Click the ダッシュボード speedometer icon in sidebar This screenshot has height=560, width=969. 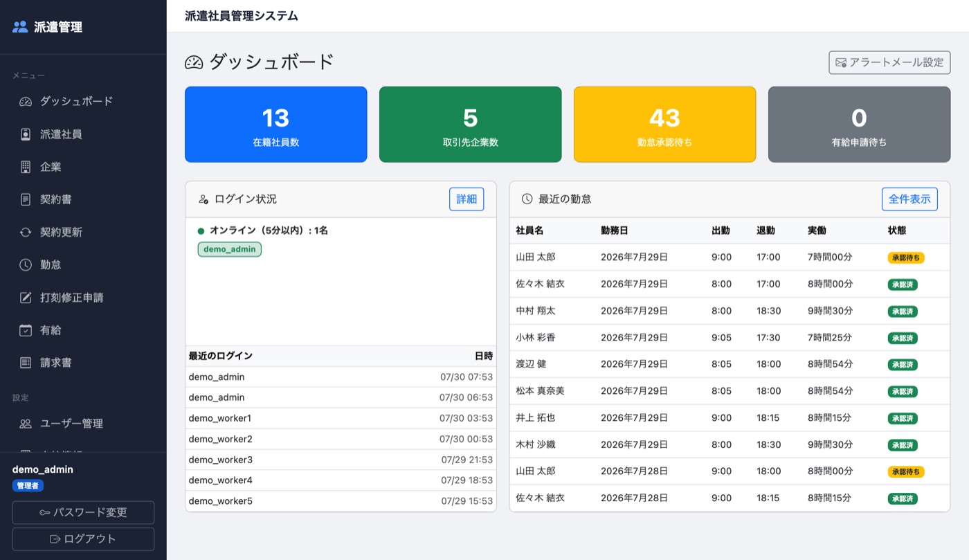26,101
